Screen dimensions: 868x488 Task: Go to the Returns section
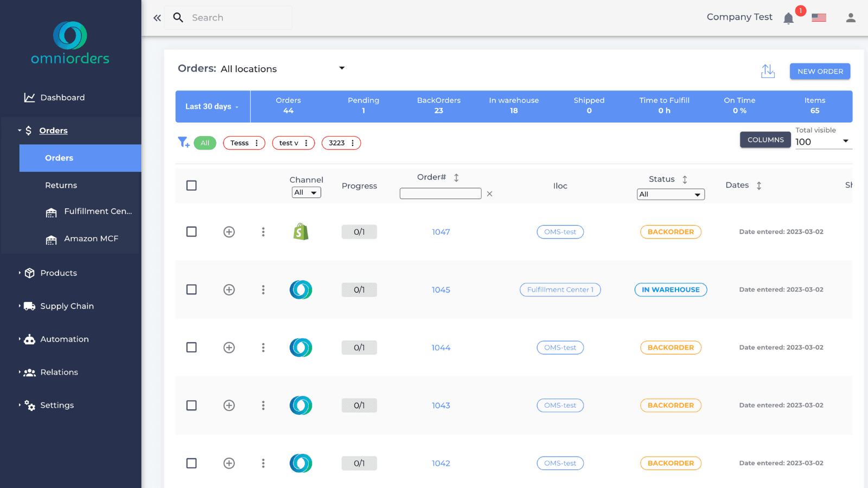point(61,185)
